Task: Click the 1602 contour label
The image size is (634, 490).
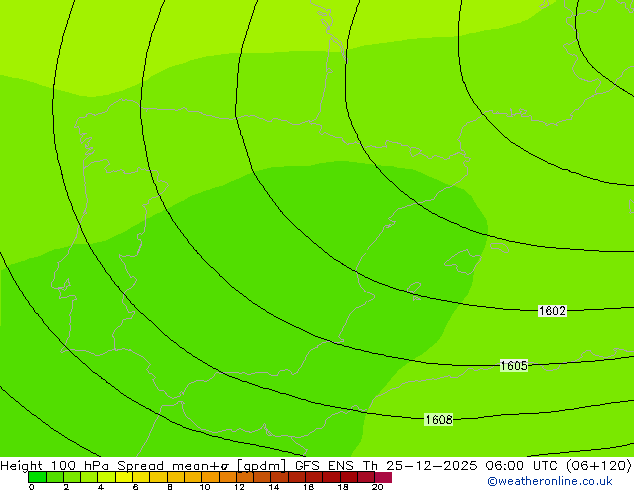Action: pyautogui.click(x=552, y=310)
